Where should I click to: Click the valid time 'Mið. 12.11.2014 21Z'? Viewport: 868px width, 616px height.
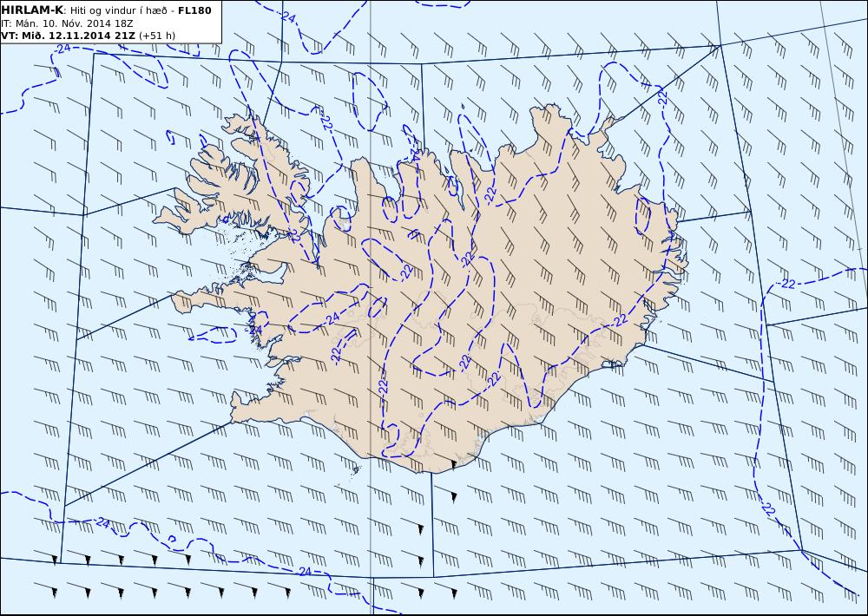[x=77, y=36]
